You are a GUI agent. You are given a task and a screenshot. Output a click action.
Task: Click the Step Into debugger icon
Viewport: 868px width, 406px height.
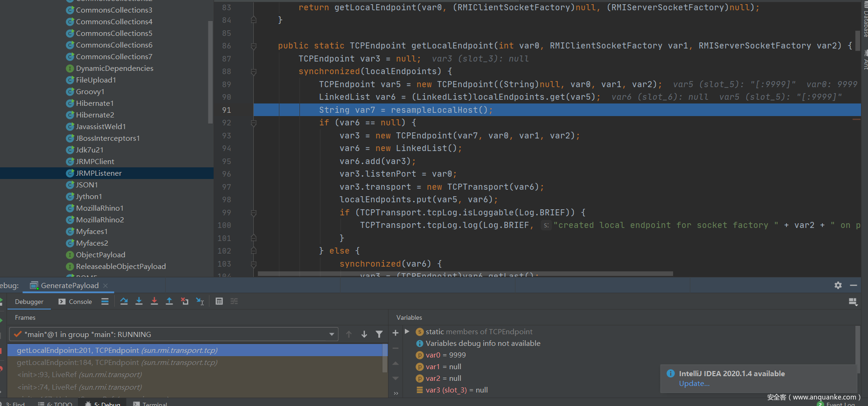pos(139,302)
